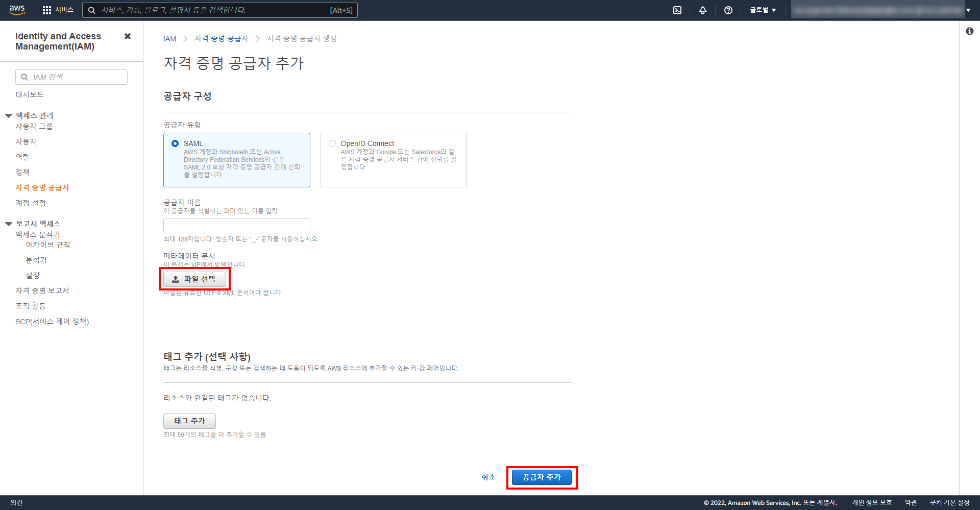This screenshot has height=510, width=980.
Task: Click the 공급자 추가 button
Action: coord(542,477)
